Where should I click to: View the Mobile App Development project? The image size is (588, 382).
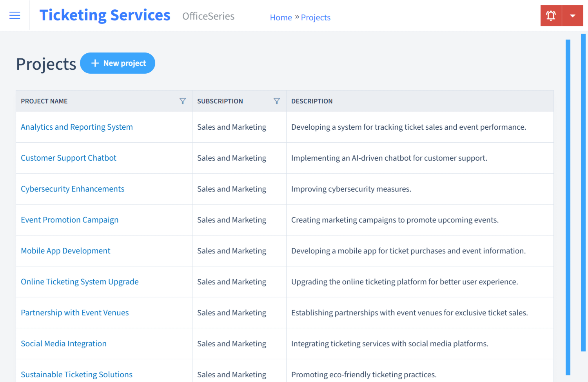(x=65, y=251)
